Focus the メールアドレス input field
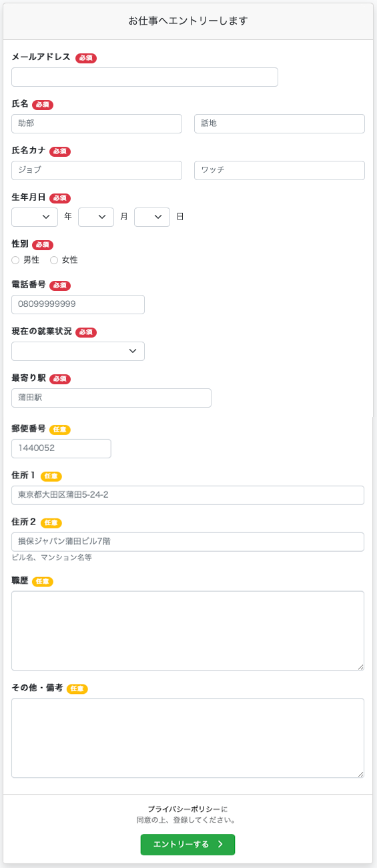Viewport: 377px width, 868px height. pos(145,77)
